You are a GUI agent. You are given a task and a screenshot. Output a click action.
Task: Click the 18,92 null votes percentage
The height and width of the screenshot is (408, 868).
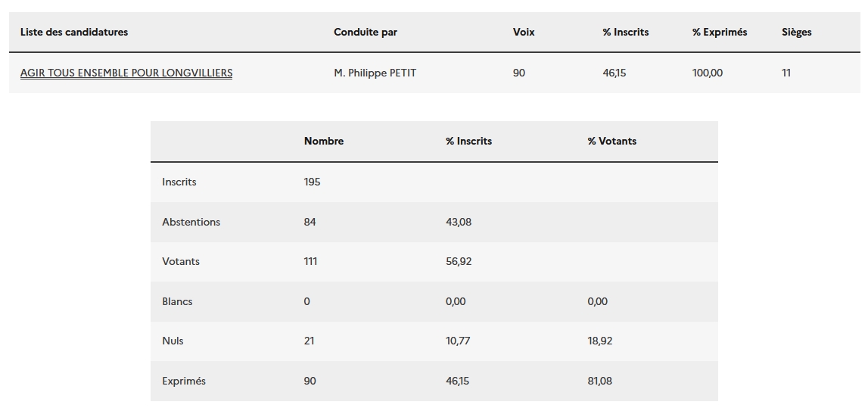600,341
